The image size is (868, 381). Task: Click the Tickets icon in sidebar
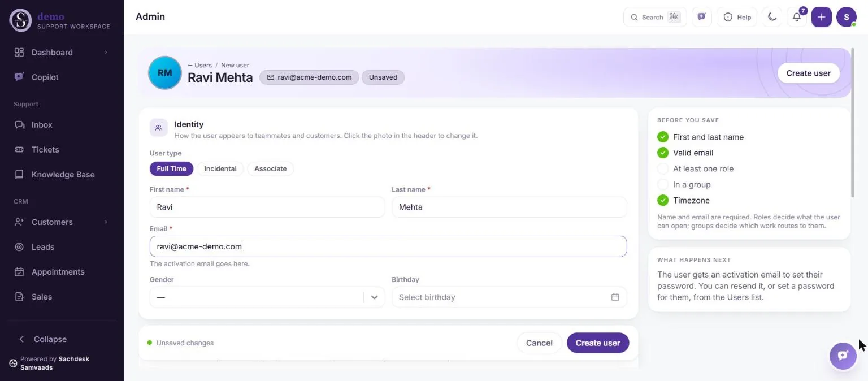point(19,150)
